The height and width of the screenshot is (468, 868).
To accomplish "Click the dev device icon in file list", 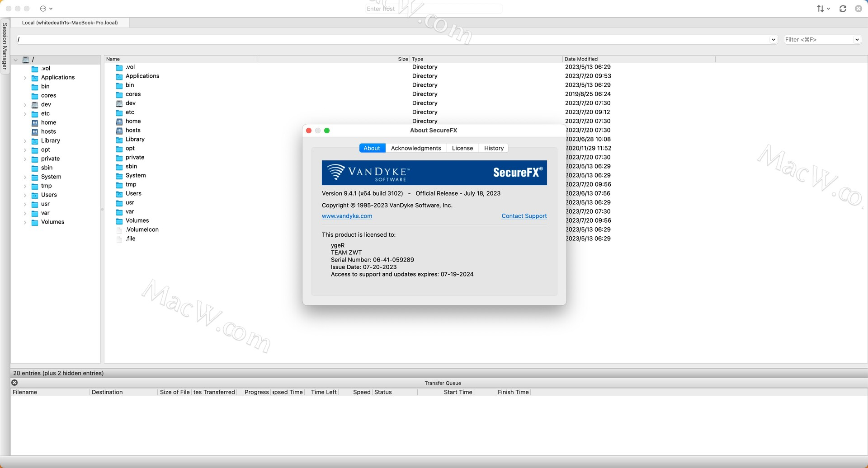I will click(119, 103).
